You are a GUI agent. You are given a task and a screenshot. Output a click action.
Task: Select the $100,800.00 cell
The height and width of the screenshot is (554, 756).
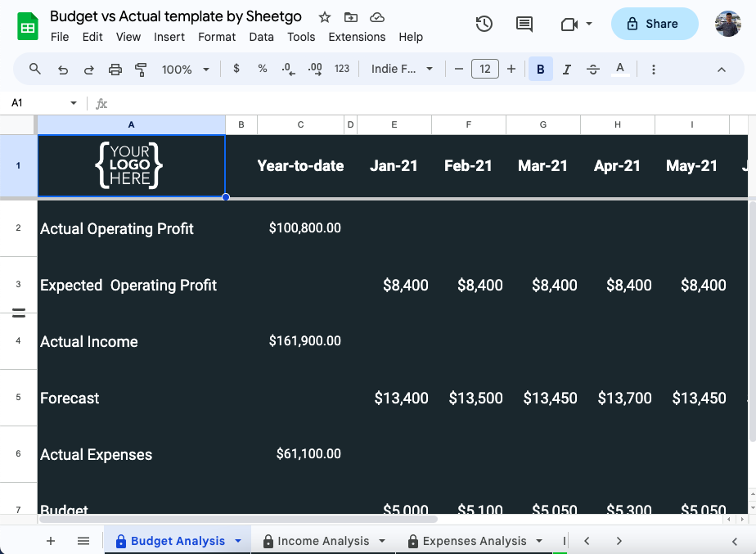pos(300,227)
